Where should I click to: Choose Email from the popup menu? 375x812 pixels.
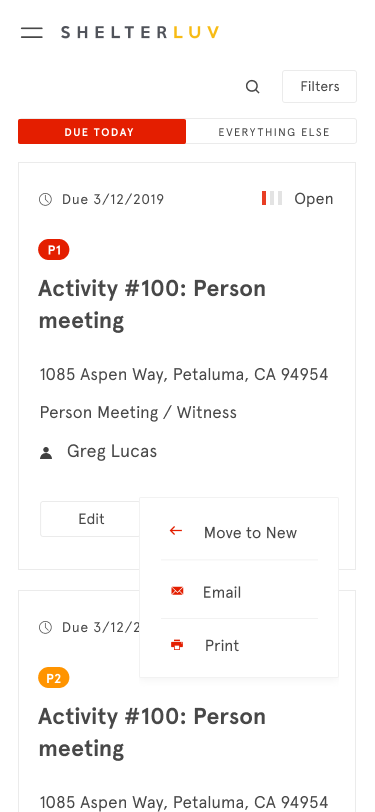239,592
